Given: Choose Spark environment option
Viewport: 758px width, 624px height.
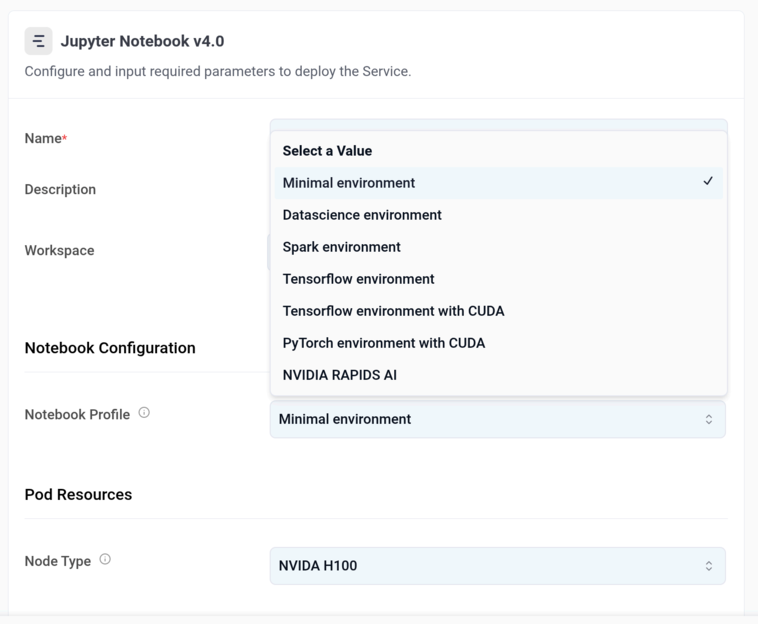Looking at the screenshot, I should (x=498, y=247).
